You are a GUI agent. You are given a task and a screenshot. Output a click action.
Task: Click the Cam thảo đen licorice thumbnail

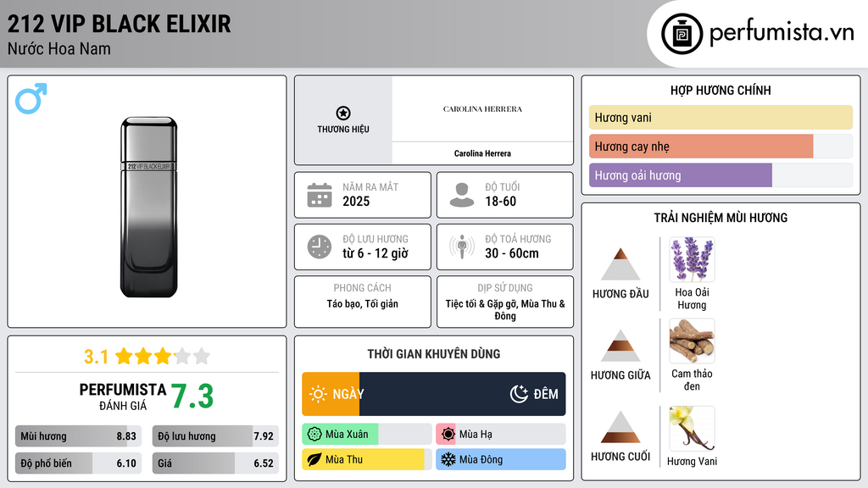[692, 341]
